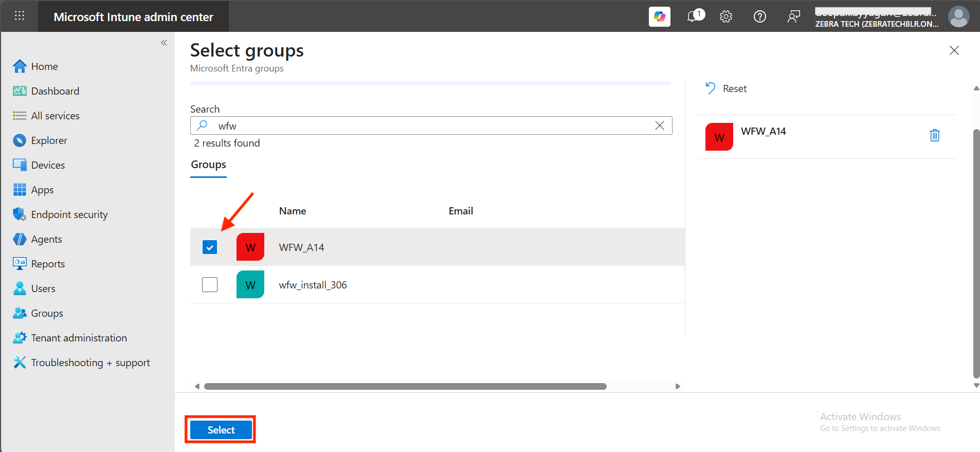This screenshot has height=452, width=980.
Task: Click the Home icon in sidebar
Action: click(20, 66)
